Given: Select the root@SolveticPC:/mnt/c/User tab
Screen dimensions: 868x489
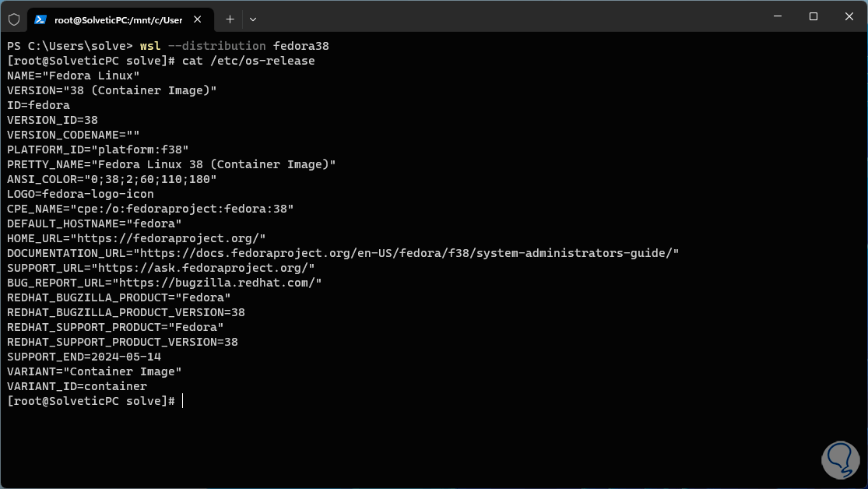Looking at the screenshot, I should pos(117,19).
